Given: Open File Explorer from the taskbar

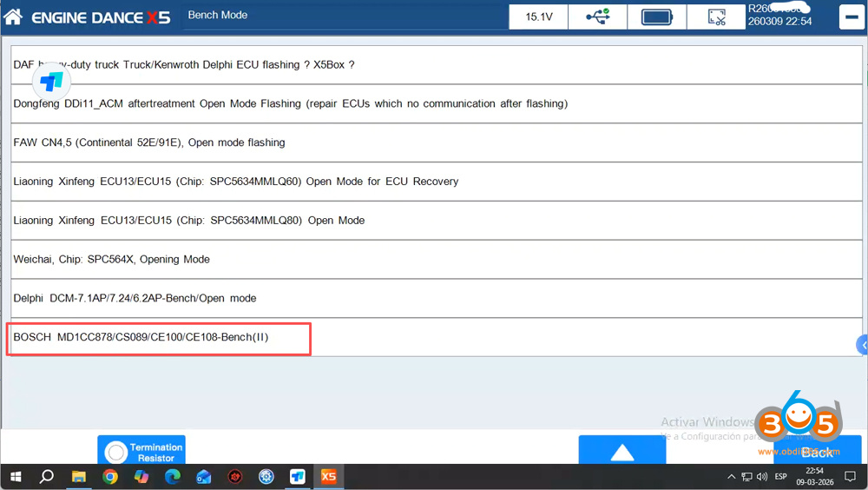Looking at the screenshot, I should 79,477.
